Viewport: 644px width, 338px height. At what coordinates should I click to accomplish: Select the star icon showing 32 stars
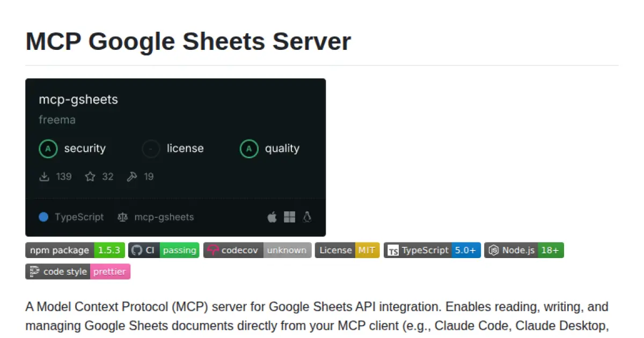(x=90, y=176)
